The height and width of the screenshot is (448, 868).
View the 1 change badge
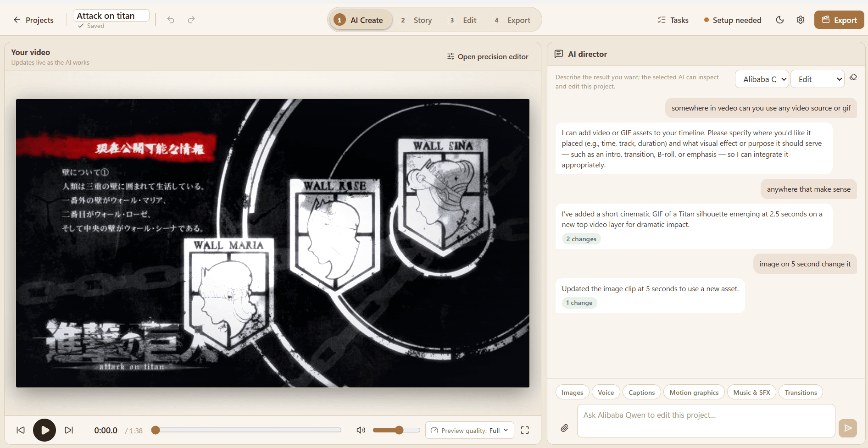pyautogui.click(x=579, y=303)
